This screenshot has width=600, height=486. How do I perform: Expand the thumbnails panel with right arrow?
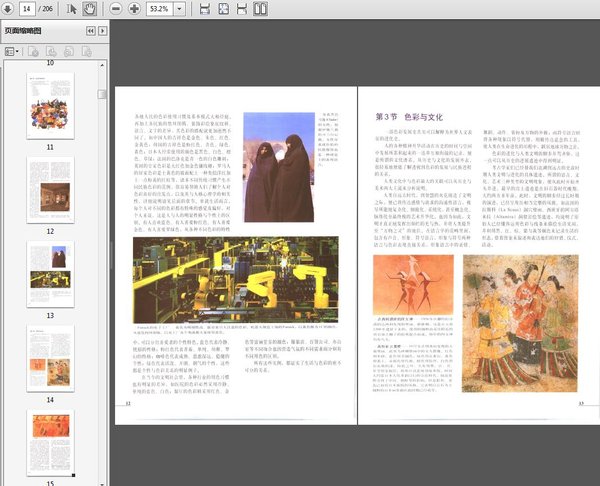(102, 31)
